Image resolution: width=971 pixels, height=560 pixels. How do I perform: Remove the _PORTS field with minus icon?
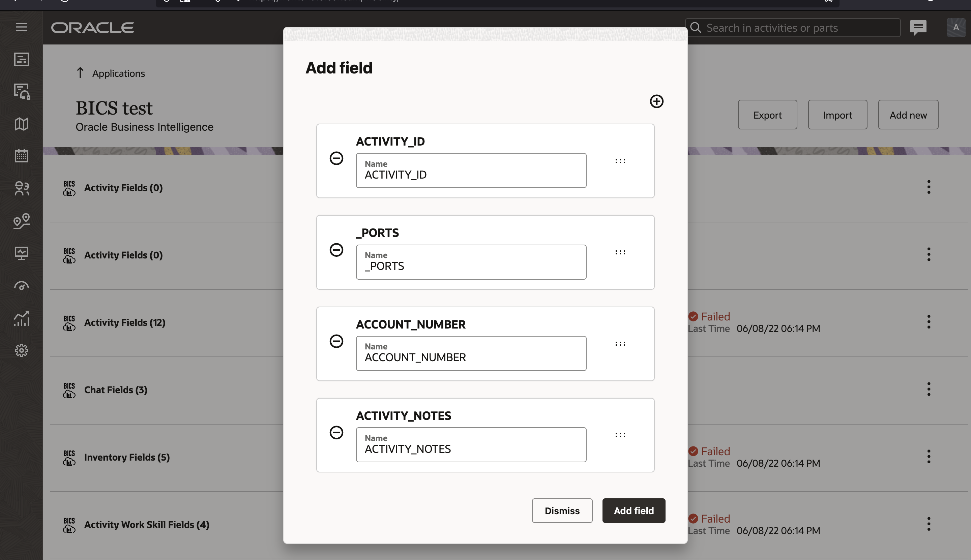click(336, 250)
